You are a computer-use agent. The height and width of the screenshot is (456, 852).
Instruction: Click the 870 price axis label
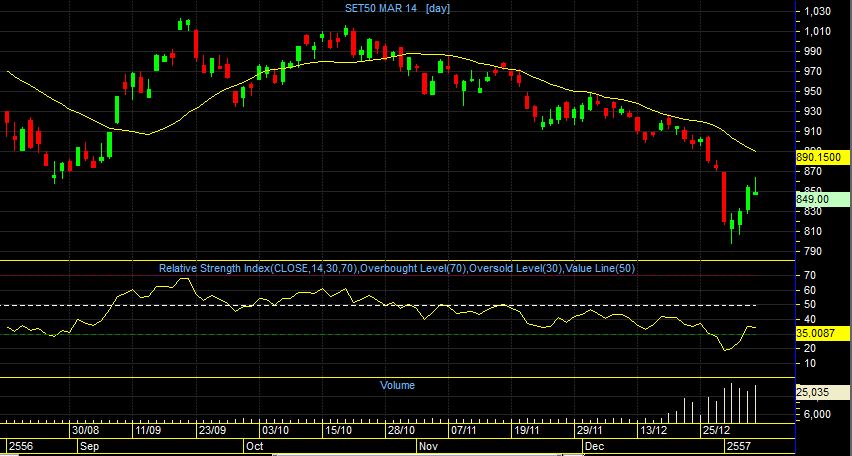click(x=815, y=172)
